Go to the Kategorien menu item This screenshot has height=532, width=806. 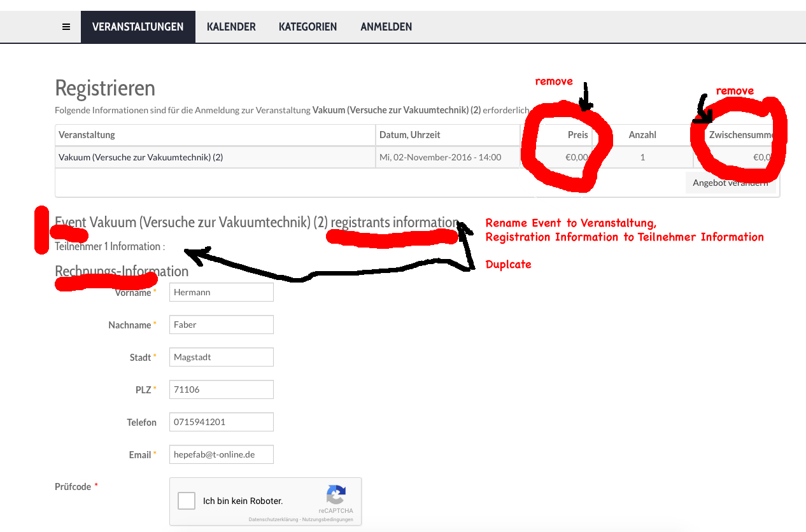click(308, 27)
